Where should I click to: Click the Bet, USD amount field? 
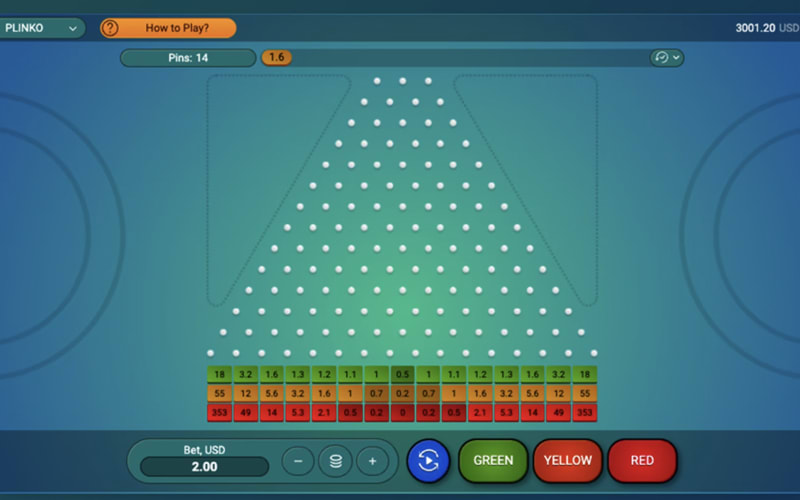205,466
